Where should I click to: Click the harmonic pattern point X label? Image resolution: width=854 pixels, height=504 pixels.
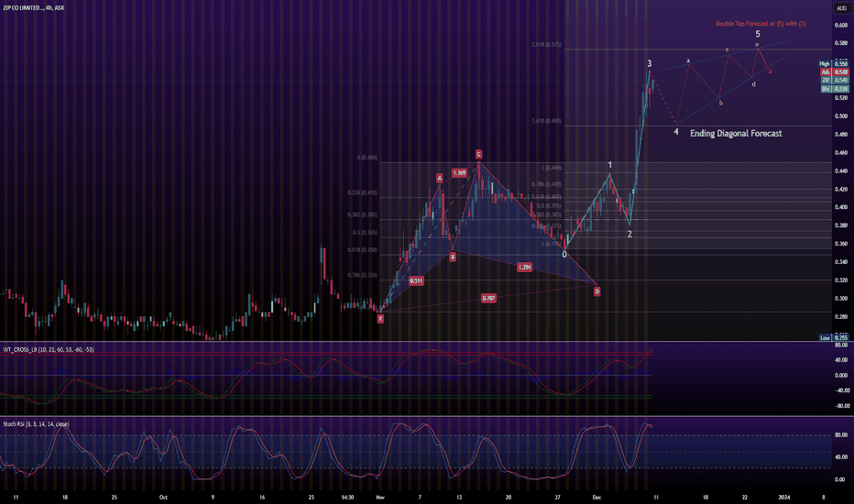(x=380, y=319)
